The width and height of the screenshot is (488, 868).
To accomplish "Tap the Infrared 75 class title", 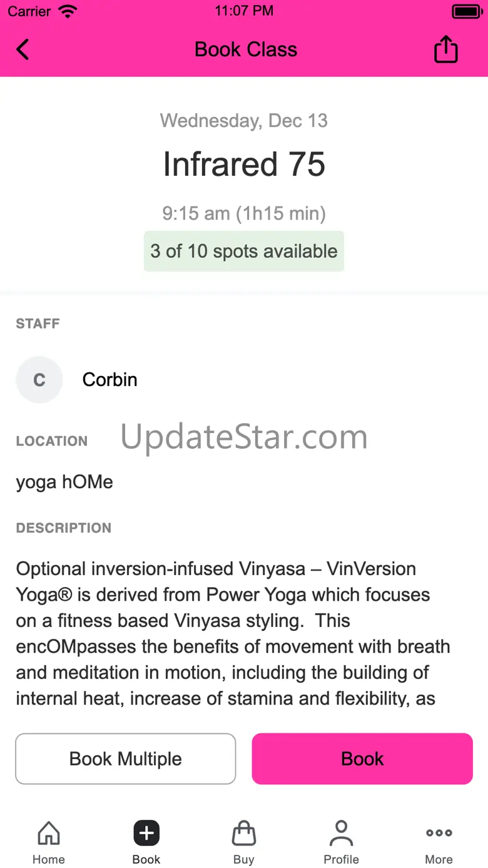I will point(244,165).
